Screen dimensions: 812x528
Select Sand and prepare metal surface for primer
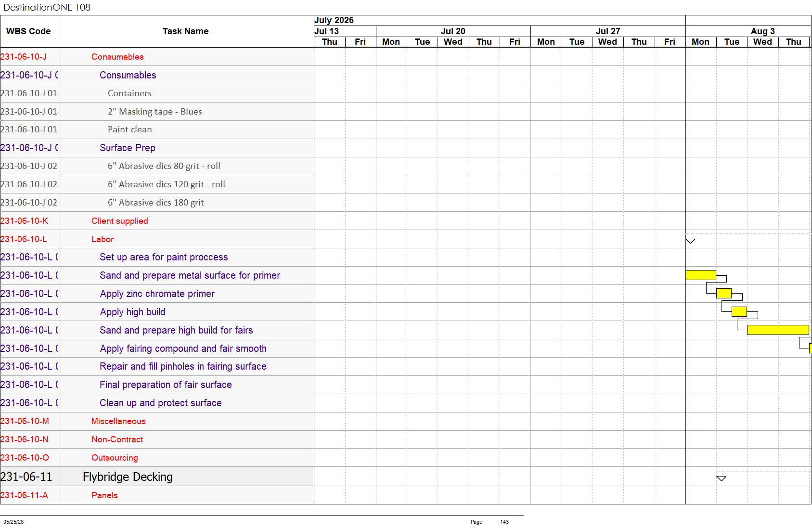click(x=157, y=275)
